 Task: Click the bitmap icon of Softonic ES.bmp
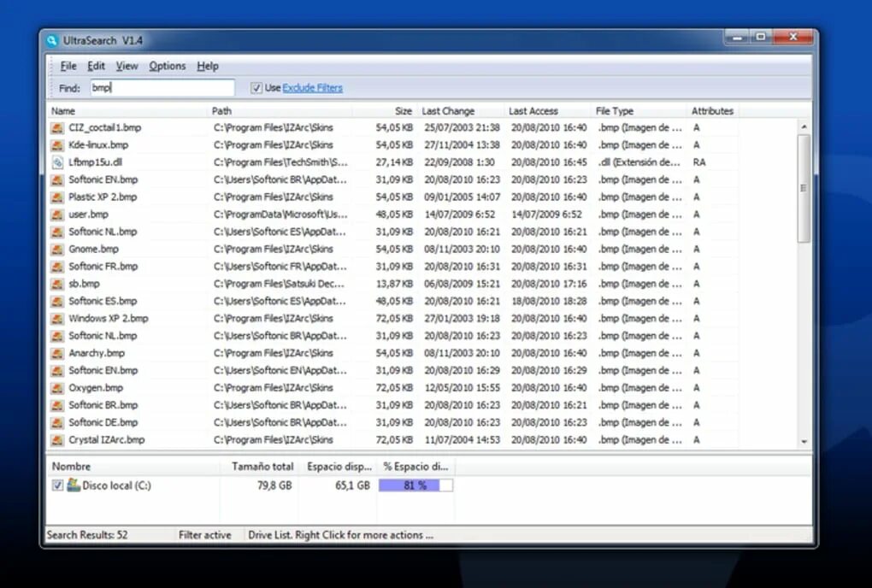[x=56, y=301]
